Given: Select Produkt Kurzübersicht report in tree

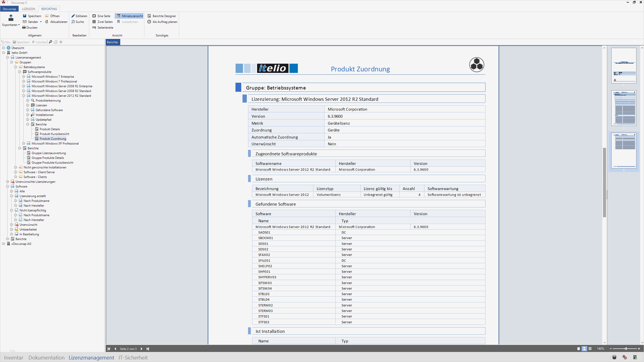Looking at the screenshot, I should point(54,134).
